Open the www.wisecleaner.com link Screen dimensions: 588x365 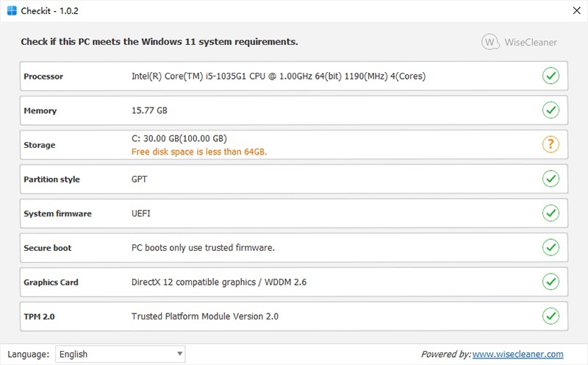point(517,354)
